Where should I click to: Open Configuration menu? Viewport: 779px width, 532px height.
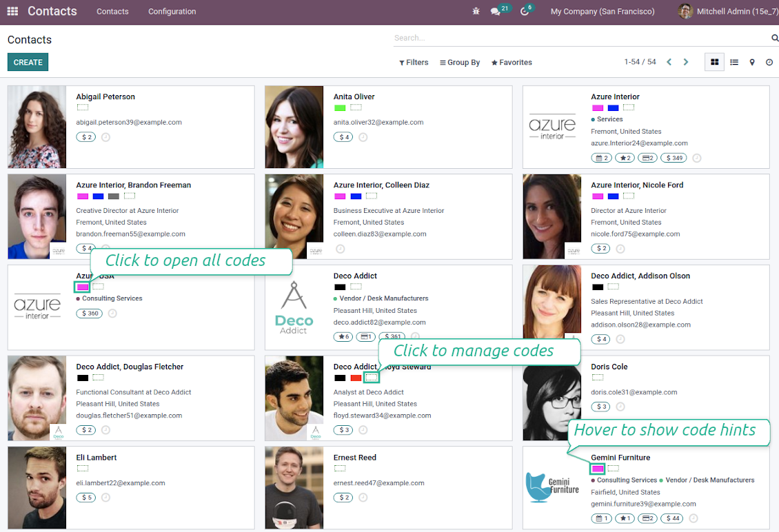coord(172,11)
